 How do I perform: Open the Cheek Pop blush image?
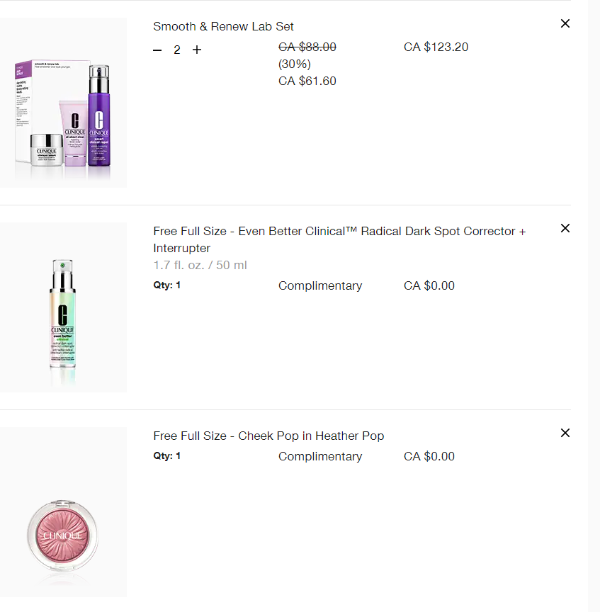click(64, 512)
